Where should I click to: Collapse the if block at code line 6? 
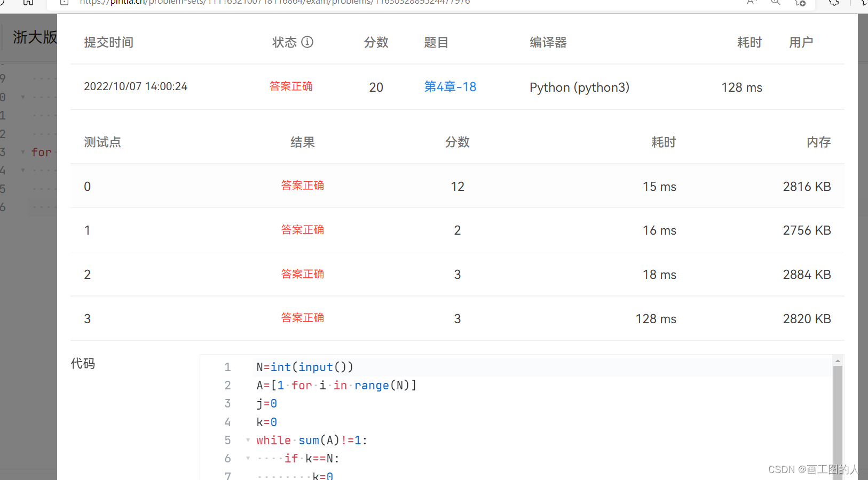coord(248,459)
